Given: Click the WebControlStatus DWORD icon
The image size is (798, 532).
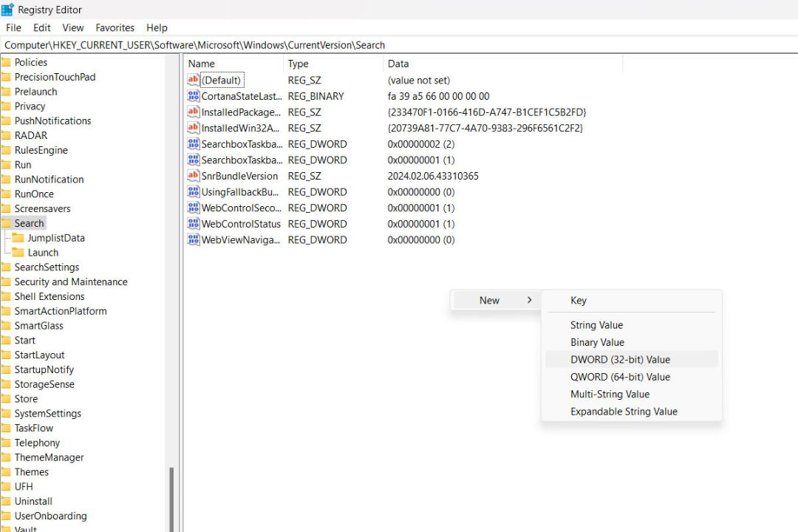Looking at the screenshot, I should tap(194, 224).
